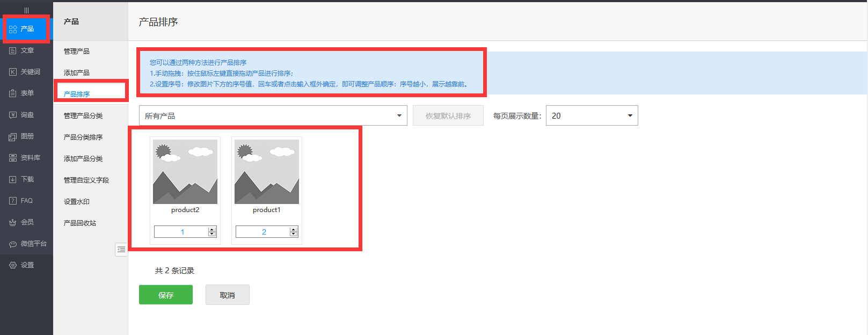
Task: Open the 设置 (Settings) gear icon
Action: 13,265
